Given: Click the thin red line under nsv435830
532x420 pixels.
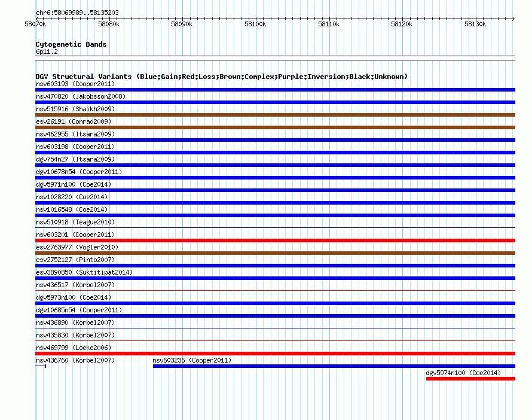Looking at the screenshot, I should point(275,340).
